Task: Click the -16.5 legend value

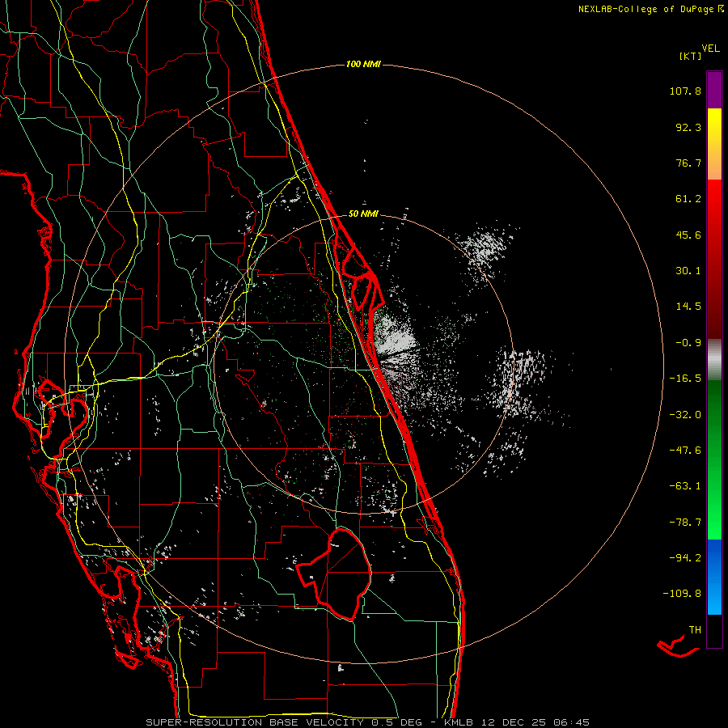Action: [x=685, y=379]
